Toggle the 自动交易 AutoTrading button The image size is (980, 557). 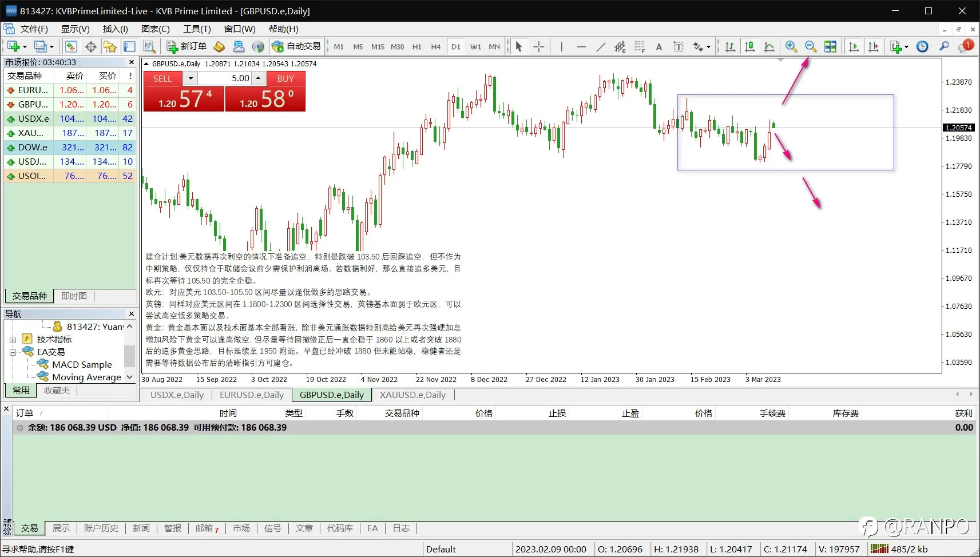[x=296, y=46]
